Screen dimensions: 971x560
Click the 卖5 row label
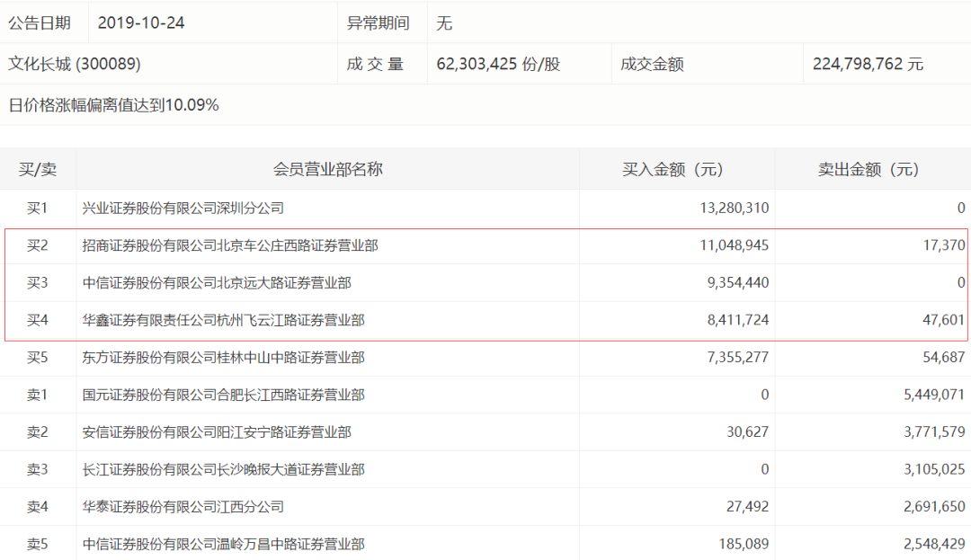pos(37,544)
